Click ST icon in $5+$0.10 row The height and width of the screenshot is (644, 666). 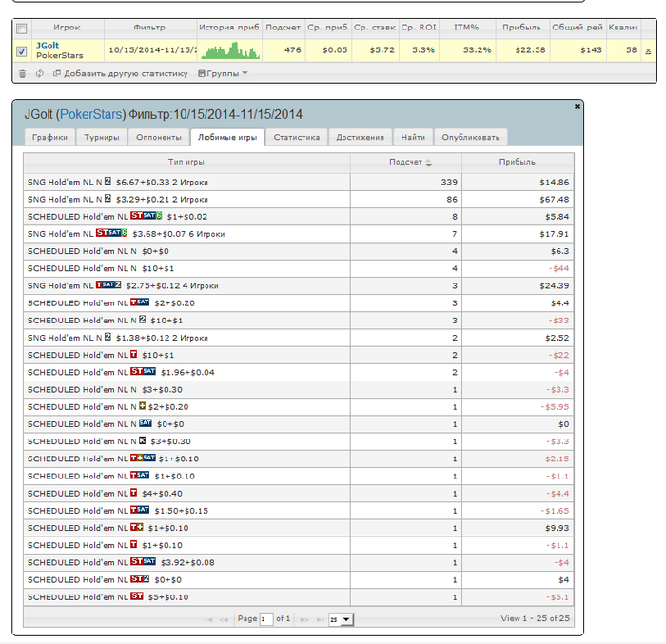[137, 596]
